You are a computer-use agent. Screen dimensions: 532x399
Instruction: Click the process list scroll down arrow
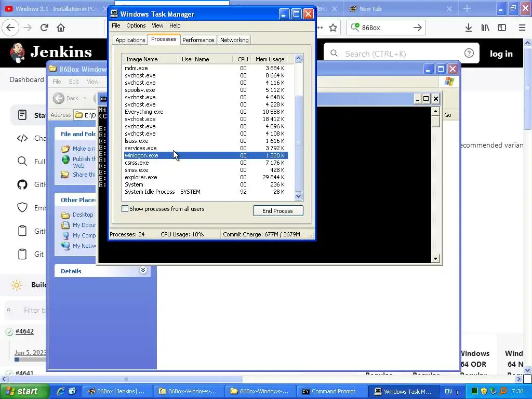tap(298, 196)
